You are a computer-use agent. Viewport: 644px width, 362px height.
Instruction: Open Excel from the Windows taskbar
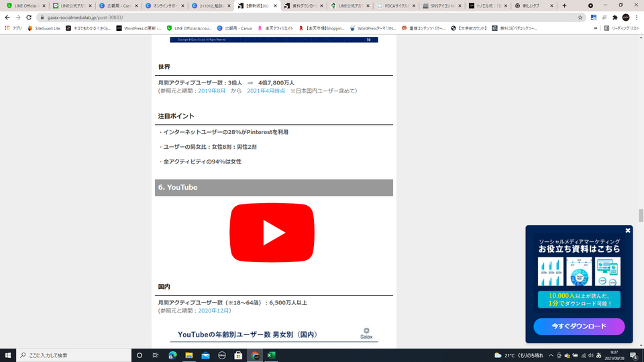(x=272, y=355)
